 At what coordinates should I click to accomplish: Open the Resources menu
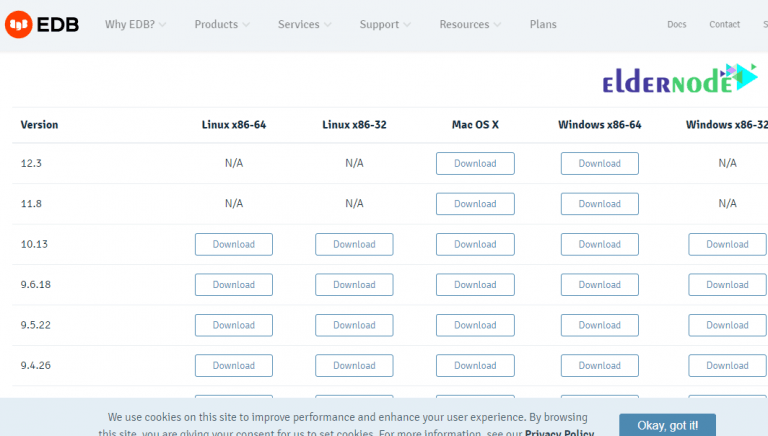[x=470, y=24]
